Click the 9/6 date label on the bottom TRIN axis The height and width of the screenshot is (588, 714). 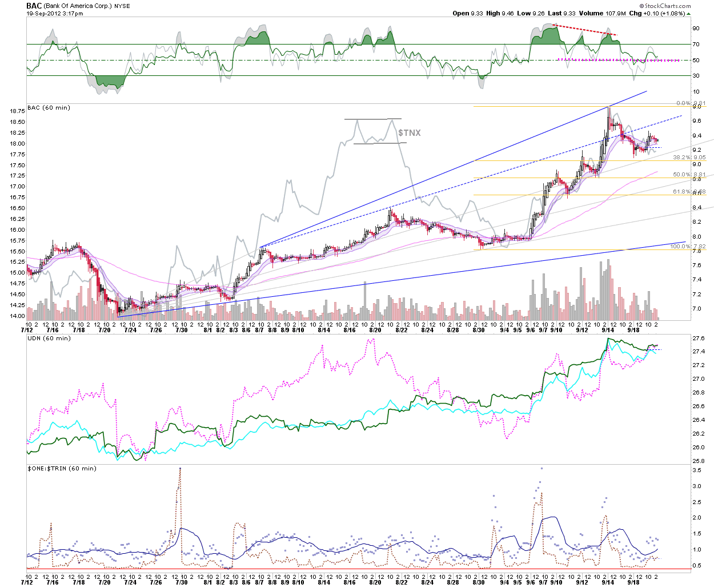pos(531,582)
